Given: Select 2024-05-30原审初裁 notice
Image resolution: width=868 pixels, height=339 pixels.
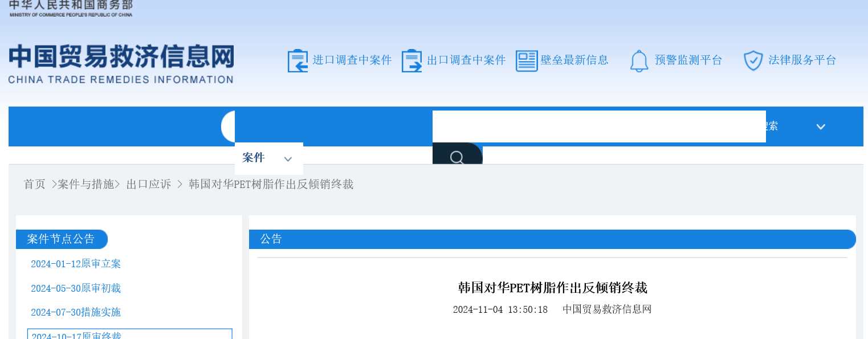Looking at the screenshot, I should point(76,288).
